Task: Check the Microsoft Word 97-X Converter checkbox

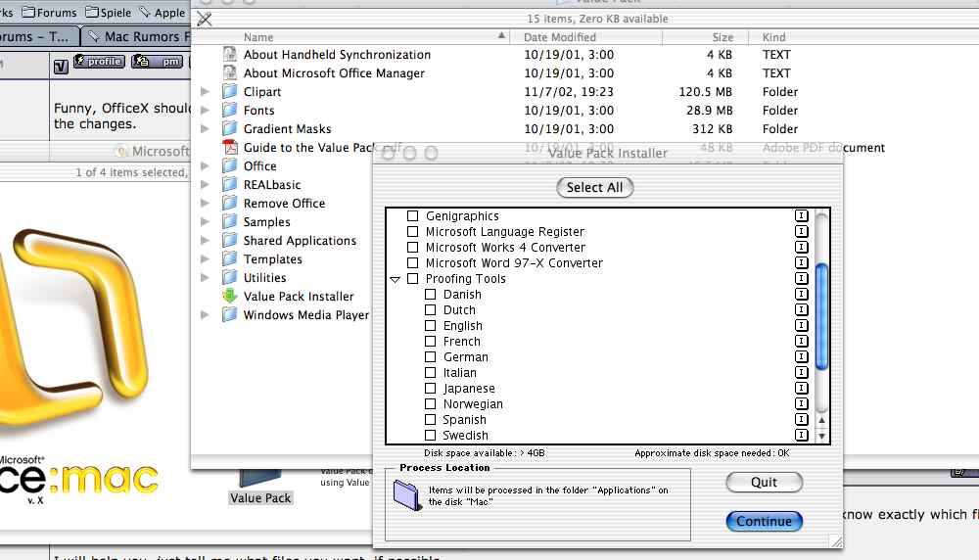Action: coord(413,262)
